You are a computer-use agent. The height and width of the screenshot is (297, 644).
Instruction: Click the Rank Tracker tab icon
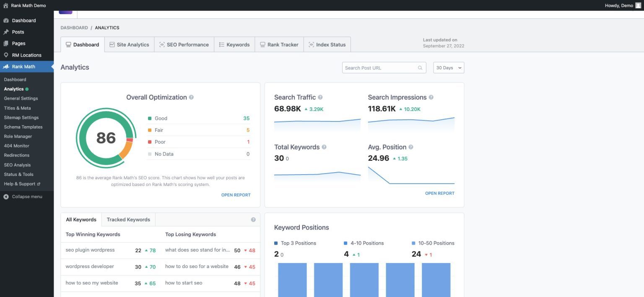coord(262,44)
